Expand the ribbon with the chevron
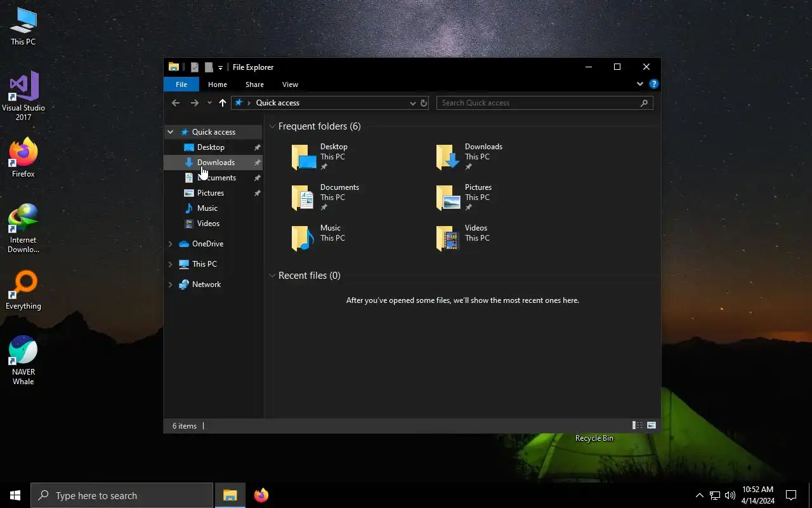The width and height of the screenshot is (812, 508). pos(639,84)
